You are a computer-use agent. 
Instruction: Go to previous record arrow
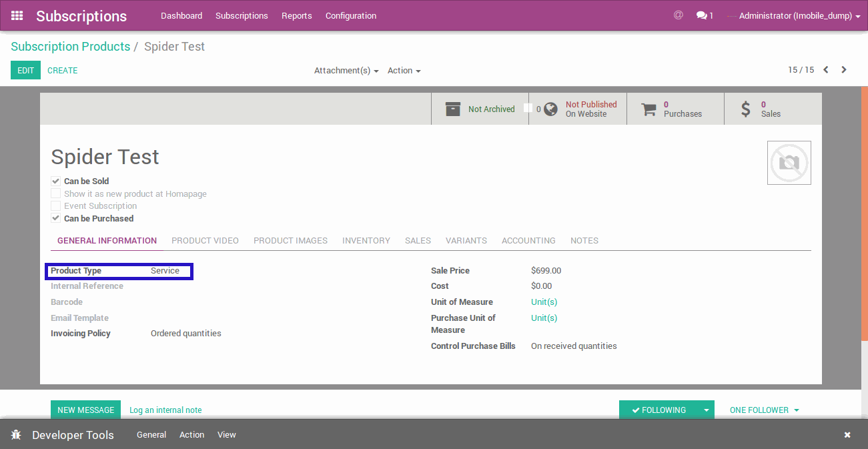826,70
